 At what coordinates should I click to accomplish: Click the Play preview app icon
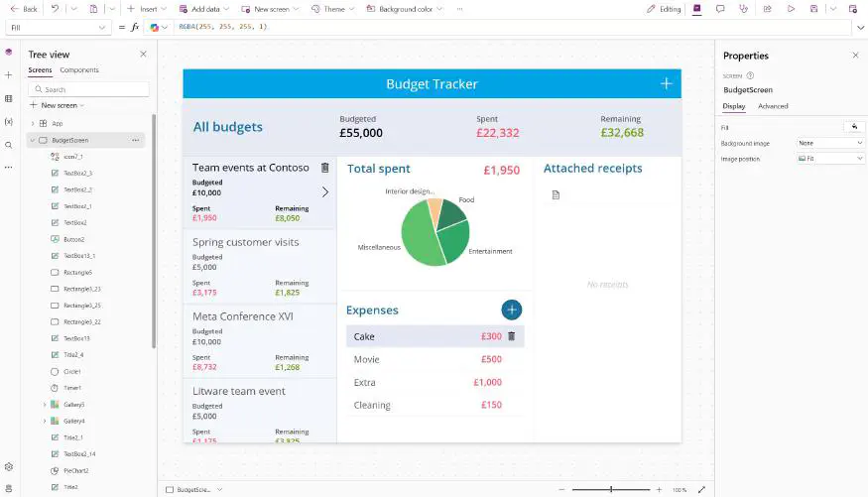(x=791, y=9)
